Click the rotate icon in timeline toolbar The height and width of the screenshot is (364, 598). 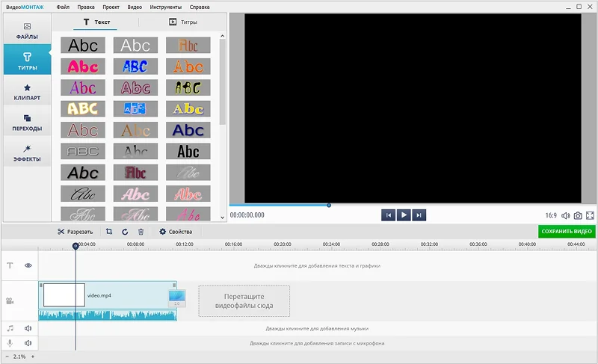tap(125, 232)
